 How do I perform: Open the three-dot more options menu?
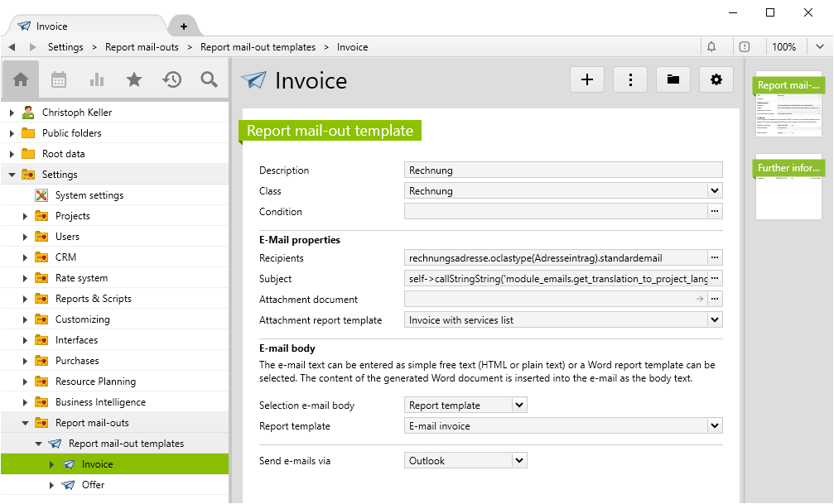tap(630, 79)
